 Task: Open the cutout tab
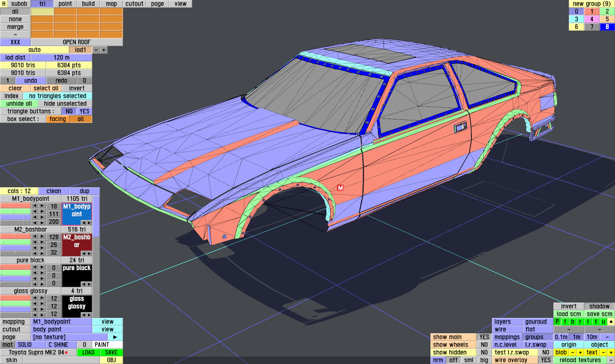(x=134, y=4)
